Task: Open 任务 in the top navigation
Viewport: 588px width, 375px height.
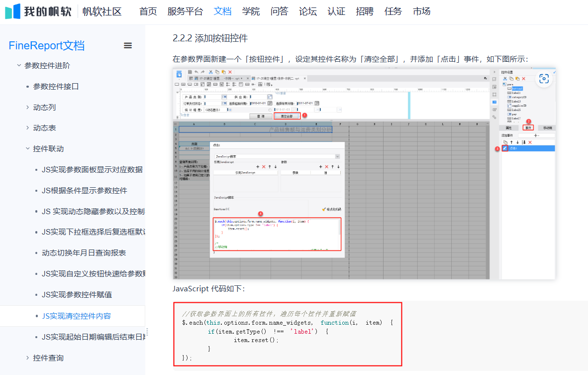Action: pyautogui.click(x=393, y=11)
